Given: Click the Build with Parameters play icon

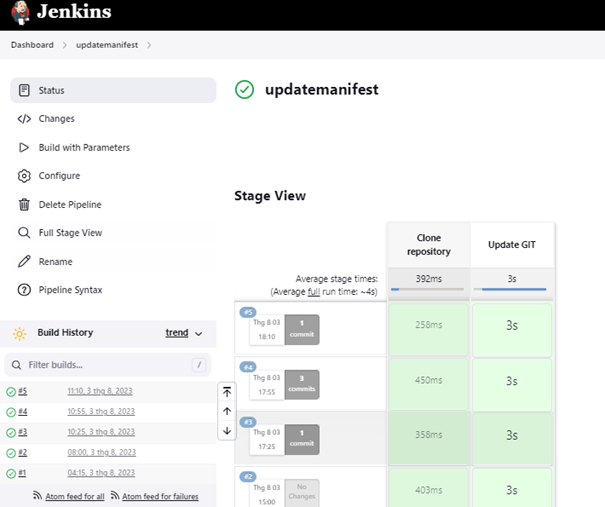Looking at the screenshot, I should [x=24, y=147].
